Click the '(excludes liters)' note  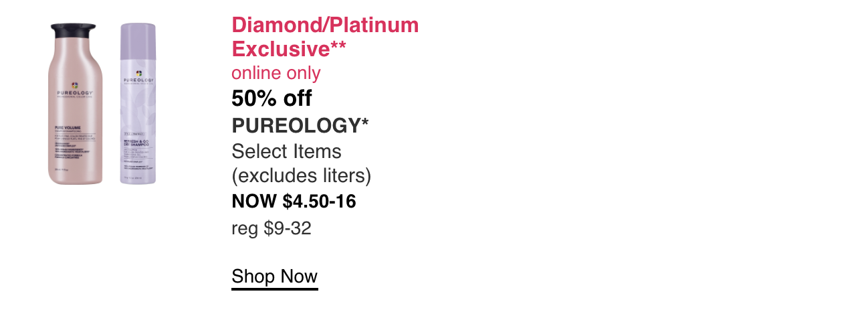click(x=301, y=176)
